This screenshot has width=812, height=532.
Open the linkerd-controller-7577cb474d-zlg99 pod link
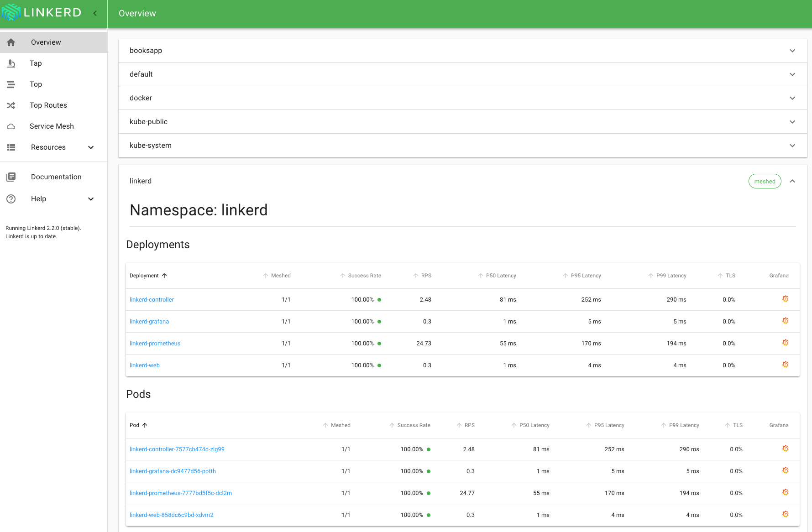tap(177, 449)
